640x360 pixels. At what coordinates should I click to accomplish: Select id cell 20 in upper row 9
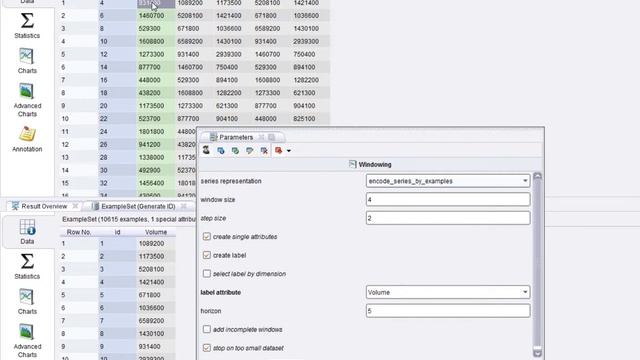117,106
